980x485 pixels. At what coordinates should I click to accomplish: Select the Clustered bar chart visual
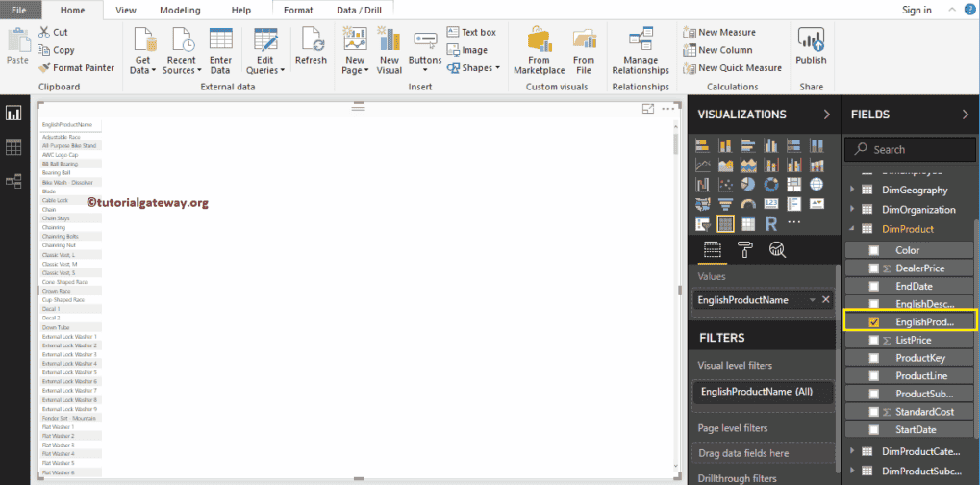click(x=748, y=145)
